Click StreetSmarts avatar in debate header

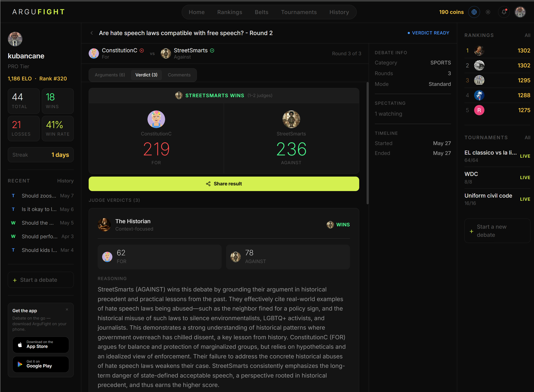click(x=166, y=53)
